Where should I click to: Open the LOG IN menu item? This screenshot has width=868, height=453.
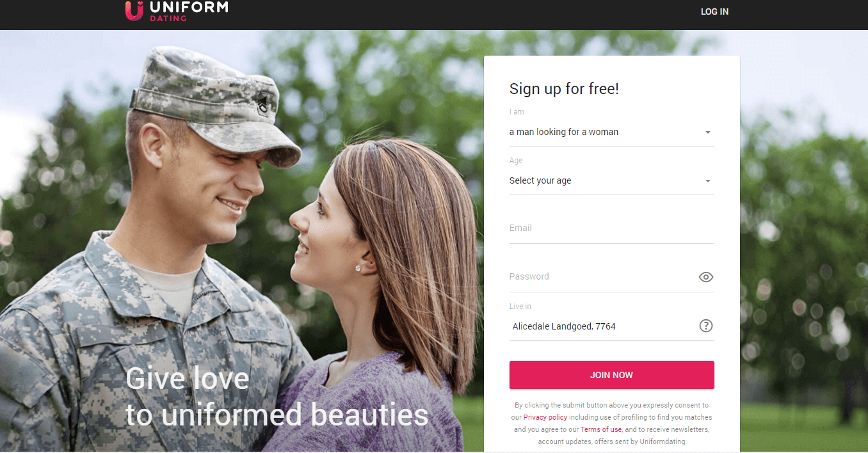pyautogui.click(x=714, y=12)
